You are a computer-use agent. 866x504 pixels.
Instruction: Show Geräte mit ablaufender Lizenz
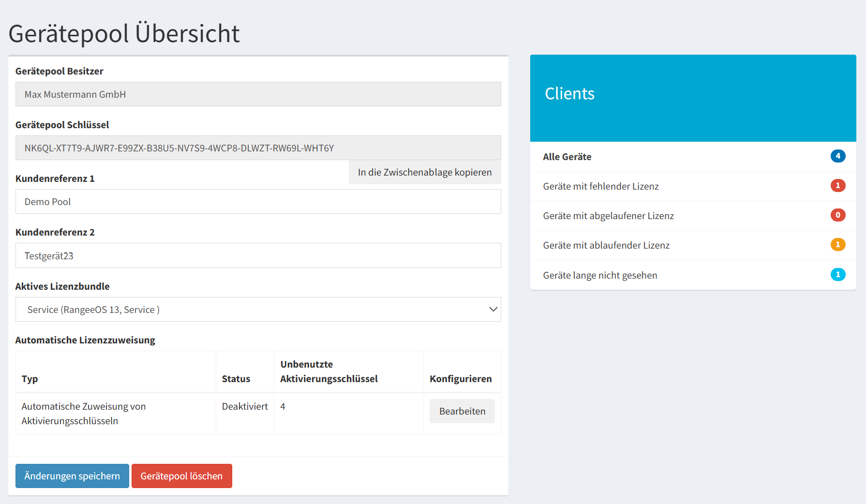606,245
